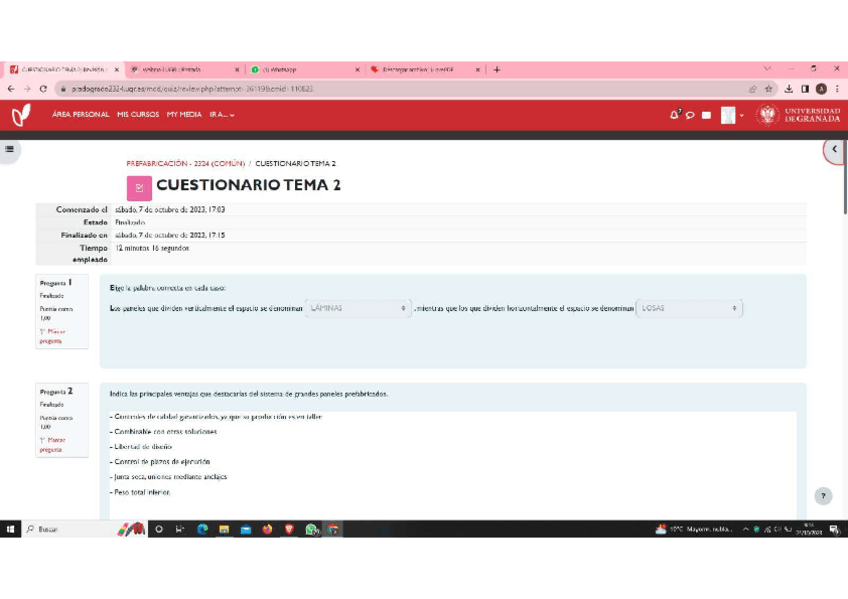Open the browser downloads icon
The image size is (848, 599).
pyautogui.click(x=789, y=89)
